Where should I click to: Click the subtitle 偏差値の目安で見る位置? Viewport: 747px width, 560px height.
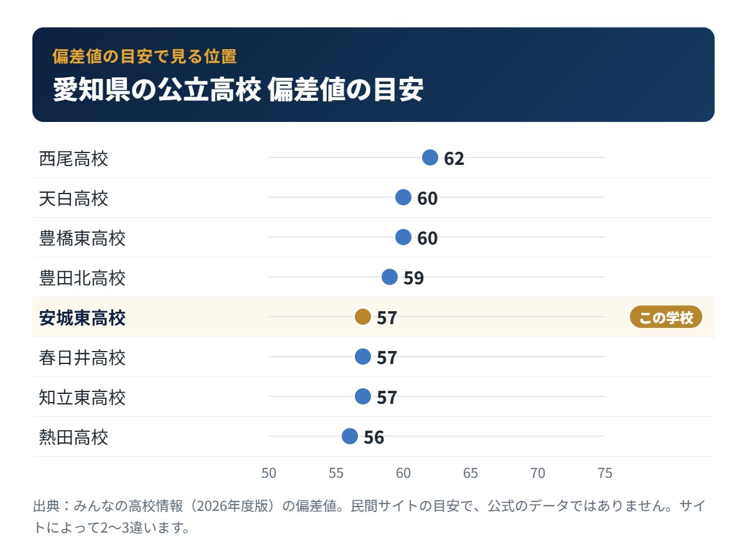[144, 56]
